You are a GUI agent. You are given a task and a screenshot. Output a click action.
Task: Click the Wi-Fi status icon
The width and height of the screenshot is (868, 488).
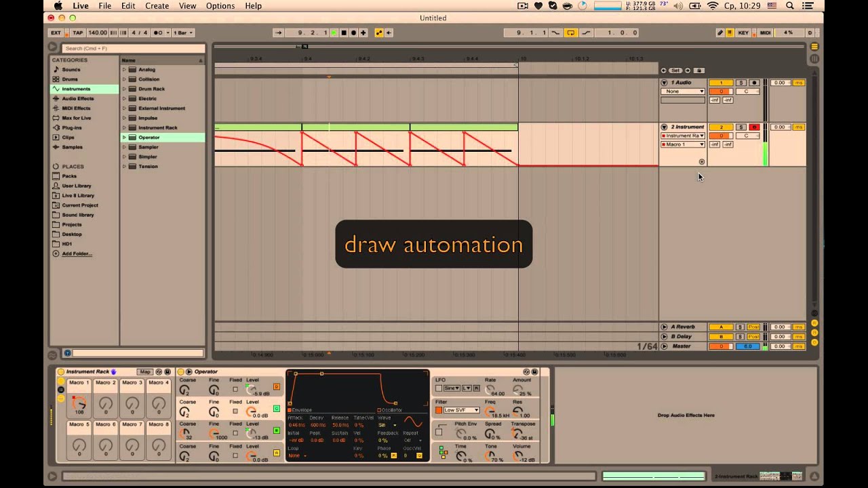(713, 6)
